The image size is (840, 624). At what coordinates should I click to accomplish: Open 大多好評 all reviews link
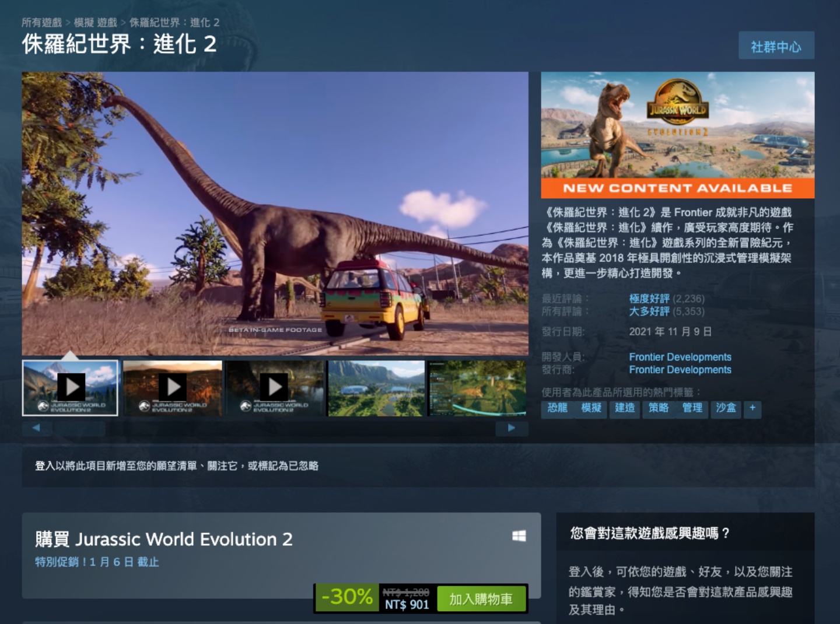649,311
